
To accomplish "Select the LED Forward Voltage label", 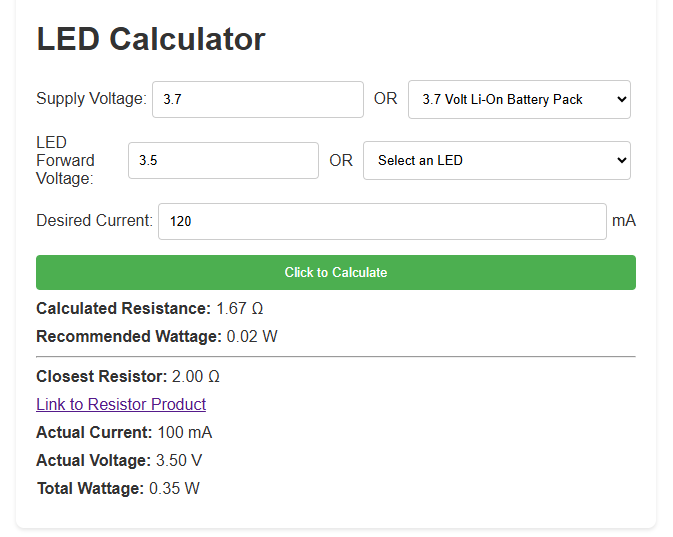I will (66, 160).
